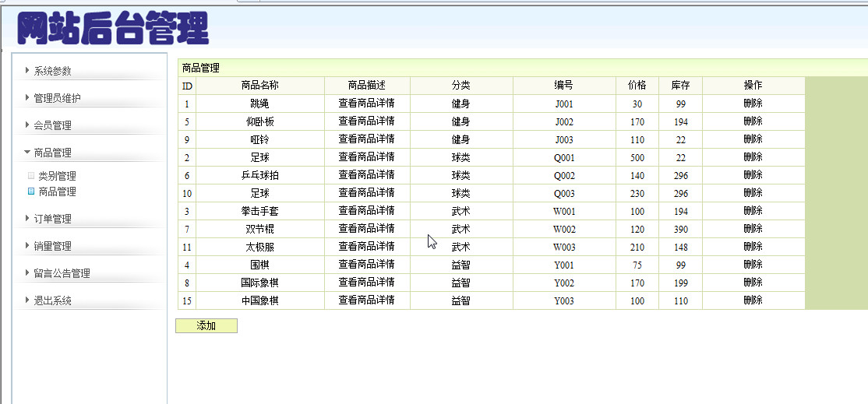This screenshot has height=404, width=868.
Task: Click the 类别管理 page icon in sidebar
Action: (31, 176)
